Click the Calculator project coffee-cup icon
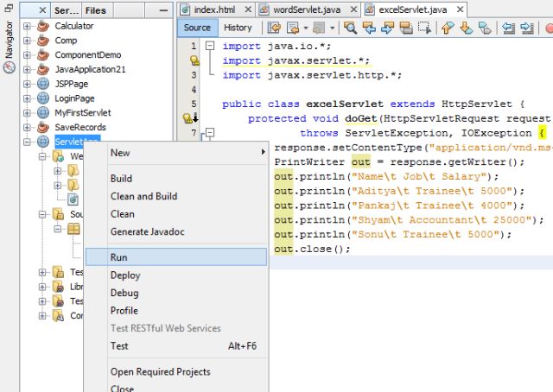The height and width of the screenshot is (392, 553). [43, 26]
